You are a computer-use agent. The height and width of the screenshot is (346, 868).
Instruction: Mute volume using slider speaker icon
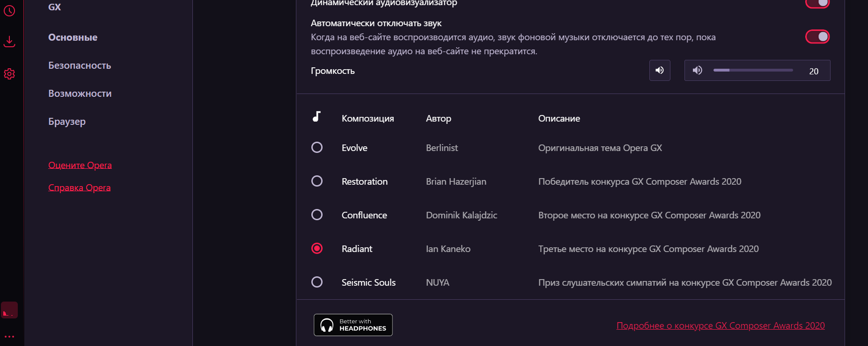(x=698, y=70)
